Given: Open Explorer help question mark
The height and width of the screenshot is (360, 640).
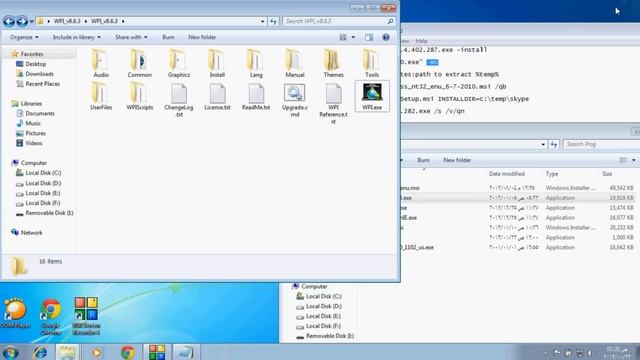Looking at the screenshot, I should [386, 37].
